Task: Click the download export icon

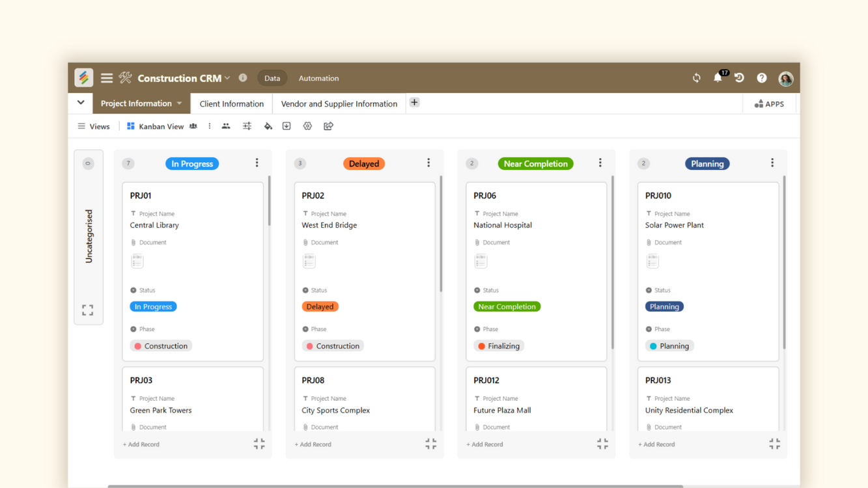Action: (x=287, y=126)
